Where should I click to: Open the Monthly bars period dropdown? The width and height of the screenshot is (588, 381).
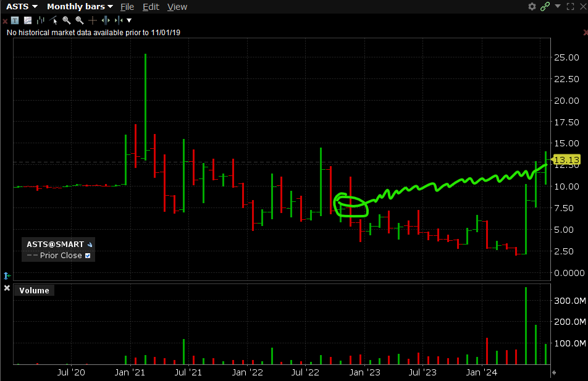point(80,7)
